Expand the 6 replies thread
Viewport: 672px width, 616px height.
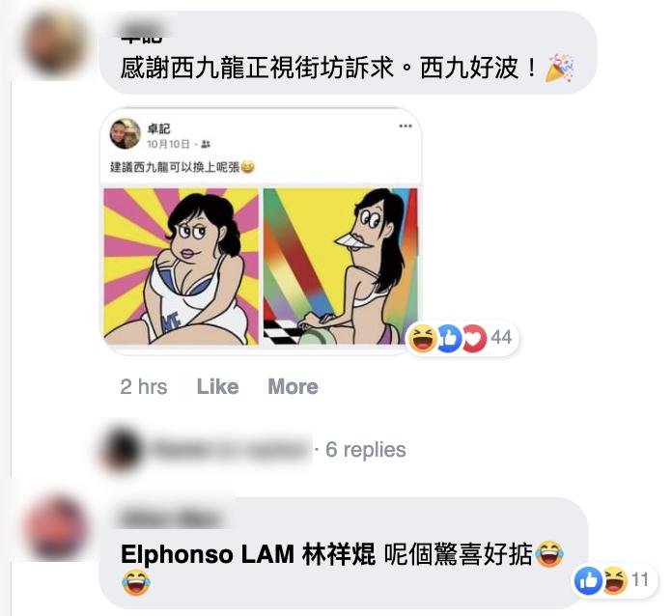[365, 450]
